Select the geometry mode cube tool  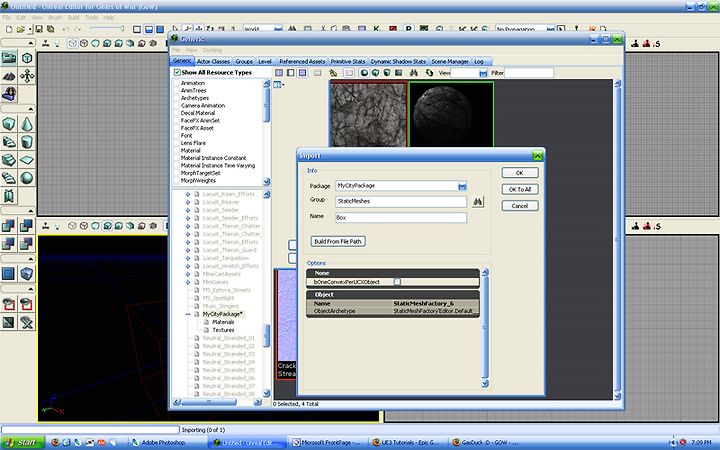(27, 58)
